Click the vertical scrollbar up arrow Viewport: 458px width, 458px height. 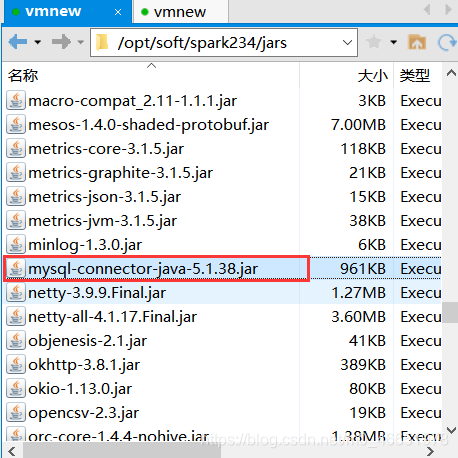click(x=451, y=73)
